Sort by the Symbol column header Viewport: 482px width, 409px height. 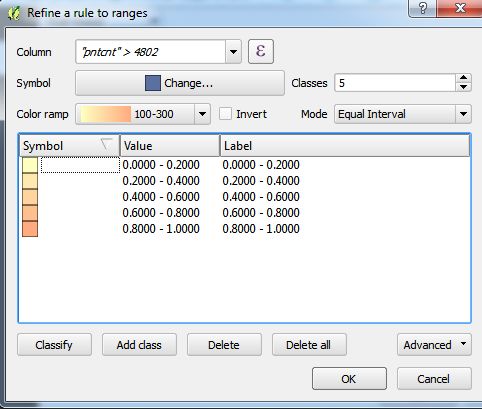pos(69,146)
